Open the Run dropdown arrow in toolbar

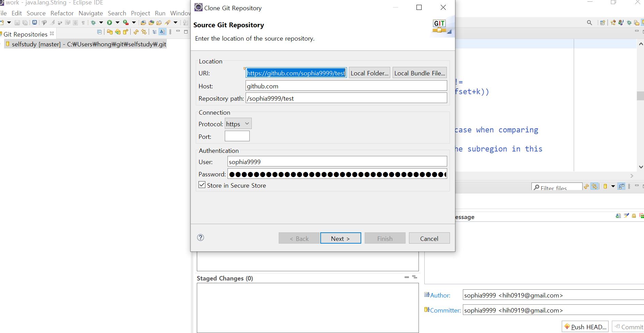117,23
